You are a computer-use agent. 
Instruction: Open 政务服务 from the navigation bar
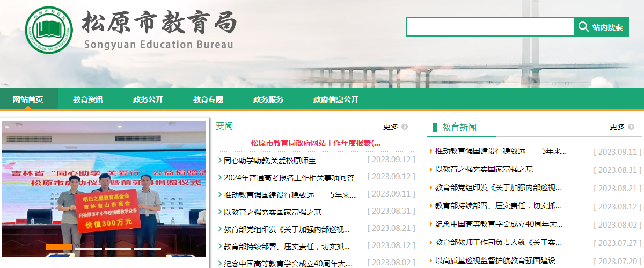pos(268,99)
